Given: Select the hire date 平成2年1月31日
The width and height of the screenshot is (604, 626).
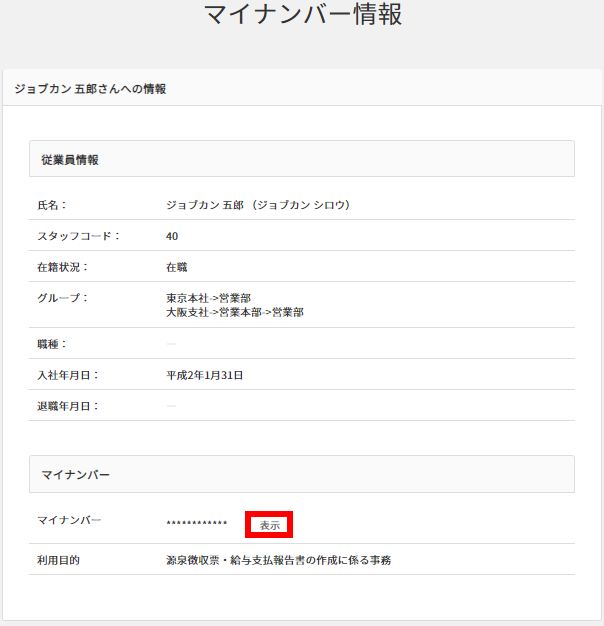Looking at the screenshot, I should pos(205,375).
